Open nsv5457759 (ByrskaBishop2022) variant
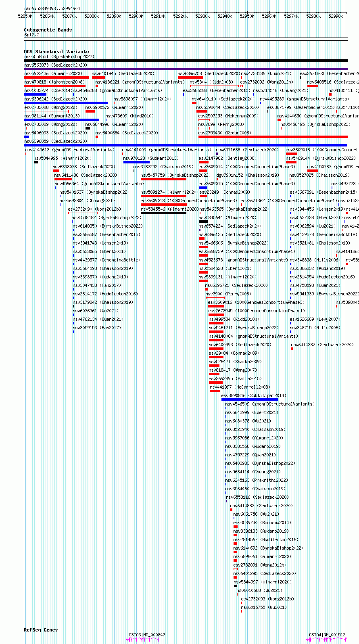 point(175,176)
